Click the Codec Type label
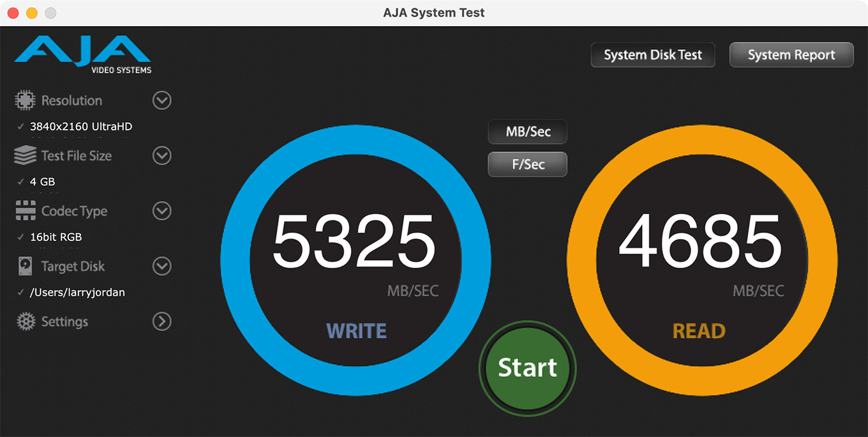Viewport: 868px width, 437px height. pyautogui.click(x=74, y=211)
